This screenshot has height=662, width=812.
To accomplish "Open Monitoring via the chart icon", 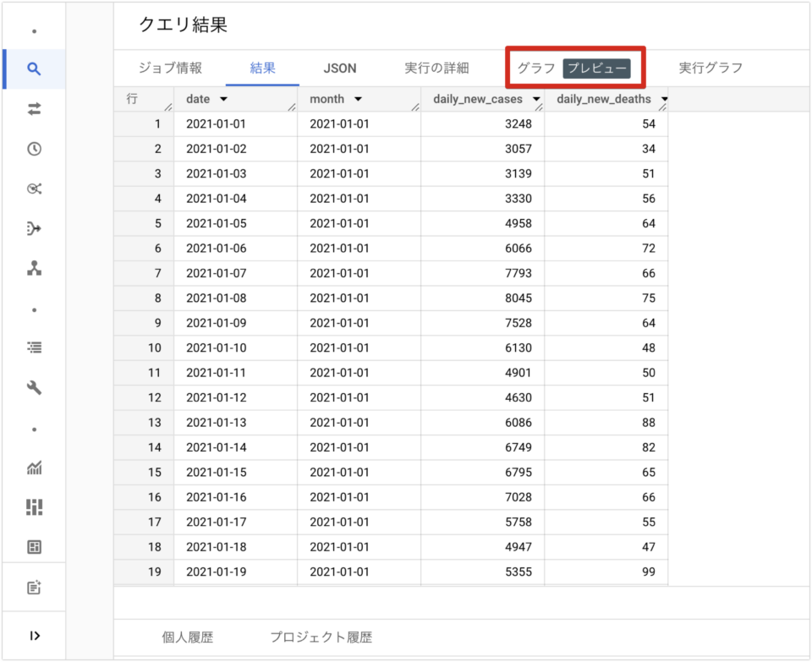I will point(33,467).
